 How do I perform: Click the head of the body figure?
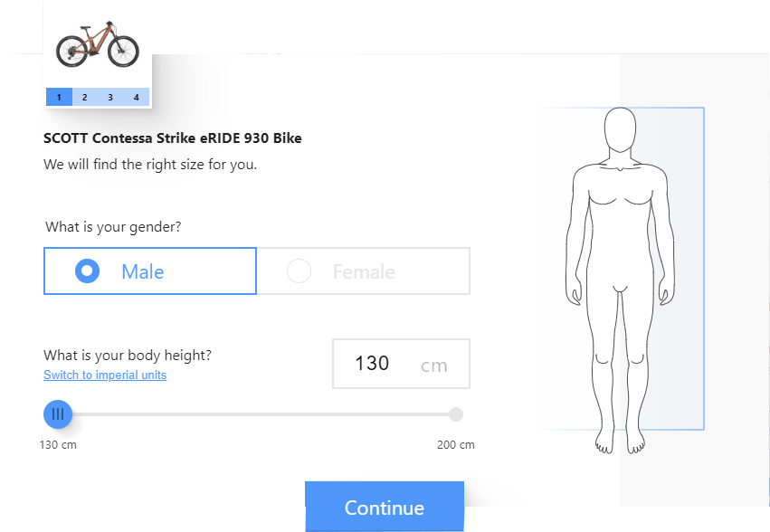coord(620,129)
